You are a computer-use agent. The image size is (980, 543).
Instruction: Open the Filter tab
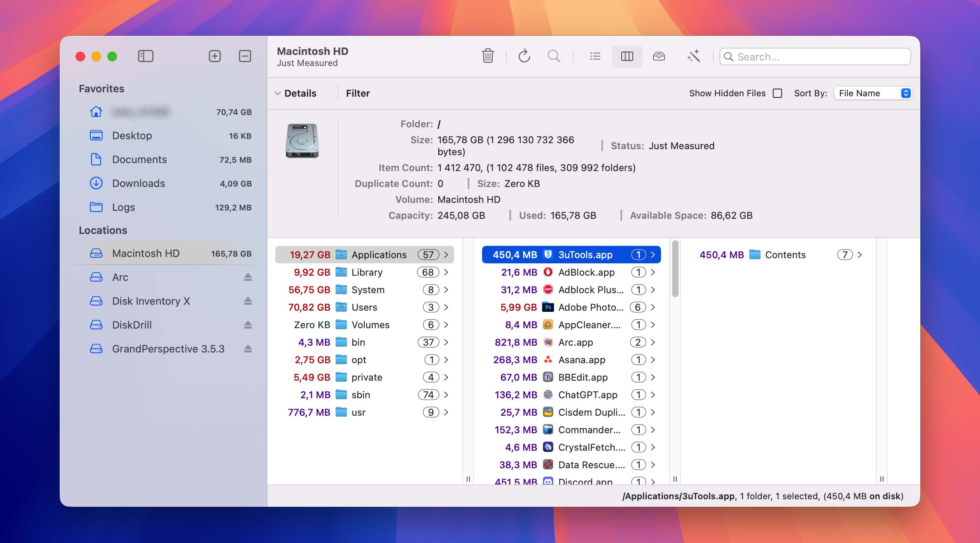pos(358,93)
